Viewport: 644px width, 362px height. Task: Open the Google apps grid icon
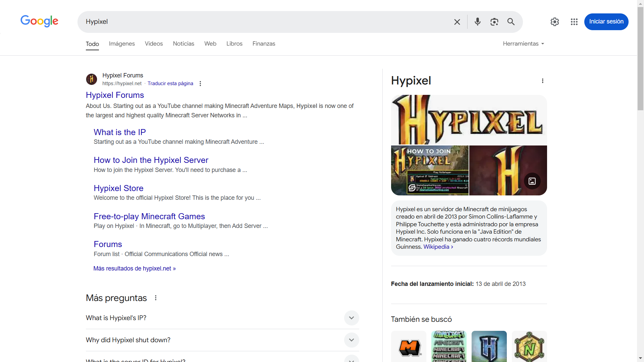(x=574, y=22)
